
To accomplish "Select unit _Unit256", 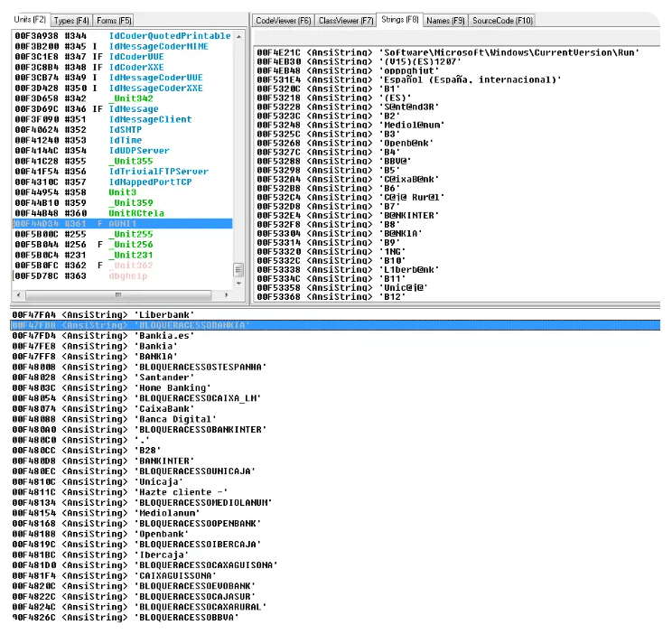I will coord(131,245).
